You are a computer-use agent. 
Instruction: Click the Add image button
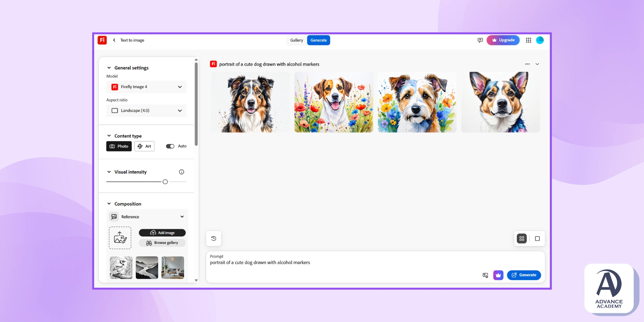[x=162, y=233]
